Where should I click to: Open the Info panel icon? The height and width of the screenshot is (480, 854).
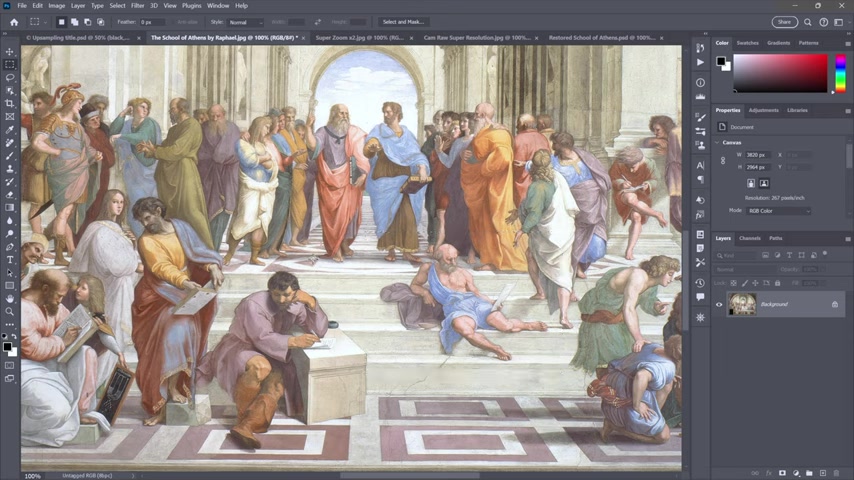[700, 83]
